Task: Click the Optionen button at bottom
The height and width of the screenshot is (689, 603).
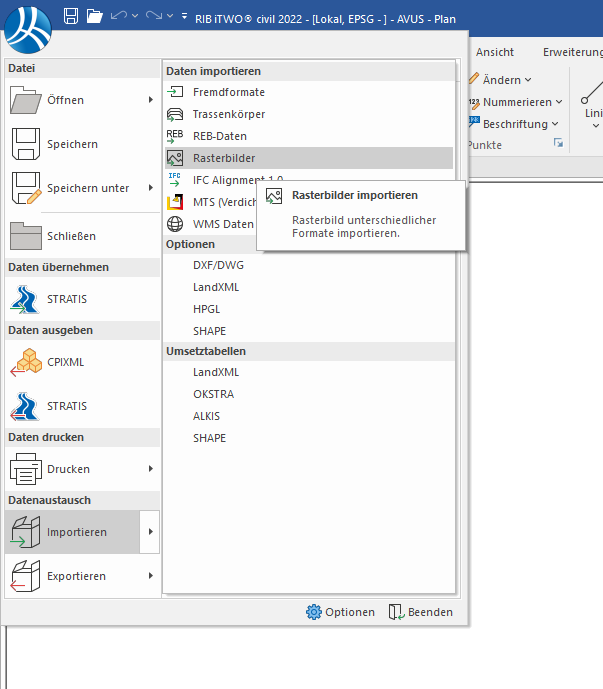Action: [341, 612]
